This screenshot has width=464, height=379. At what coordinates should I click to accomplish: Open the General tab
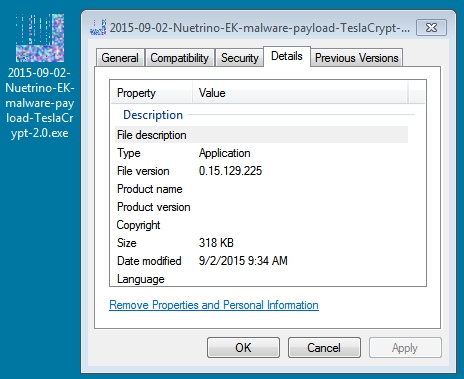pyautogui.click(x=120, y=58)
